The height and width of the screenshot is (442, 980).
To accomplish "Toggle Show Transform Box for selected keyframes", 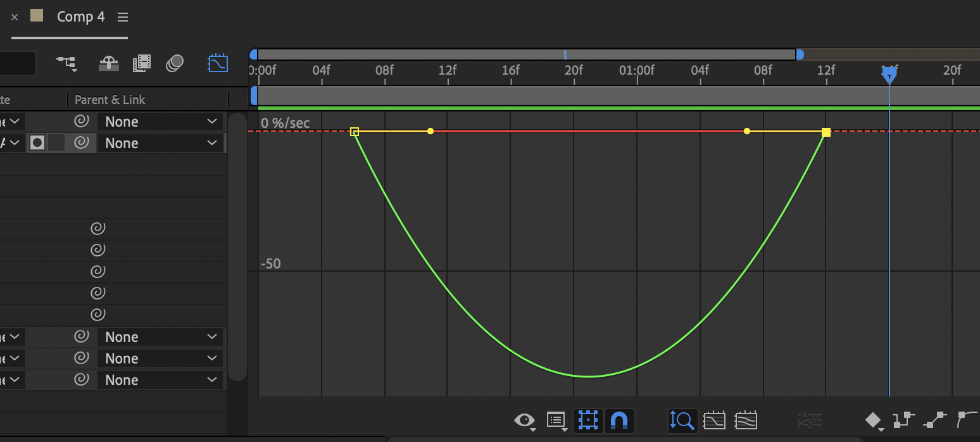I will pos(587,420).
